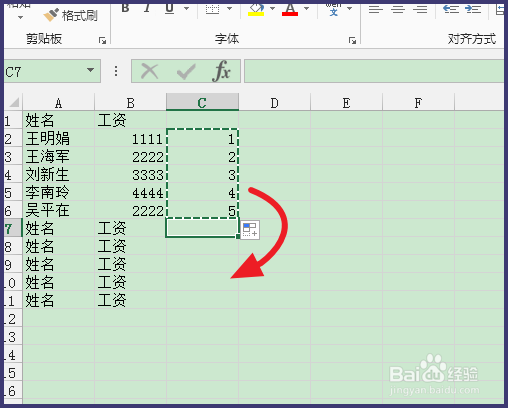Select cell containing 王海军
Screen dimensions: 508x408
[59, 156]
